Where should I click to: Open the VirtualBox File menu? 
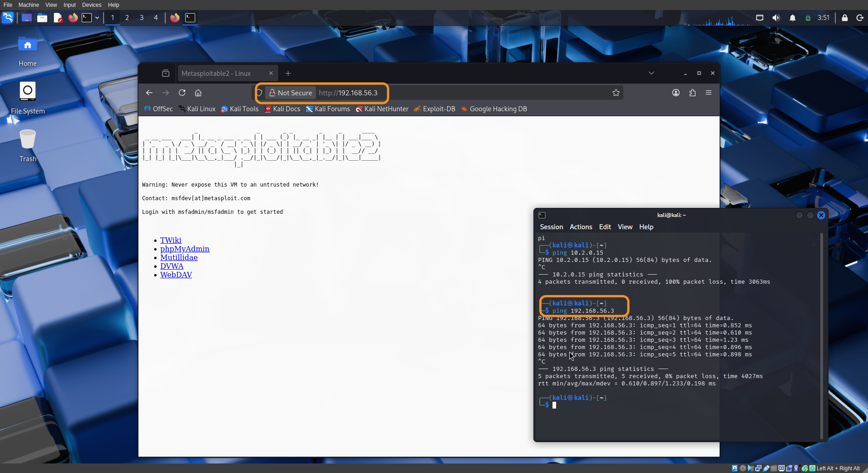8,5
